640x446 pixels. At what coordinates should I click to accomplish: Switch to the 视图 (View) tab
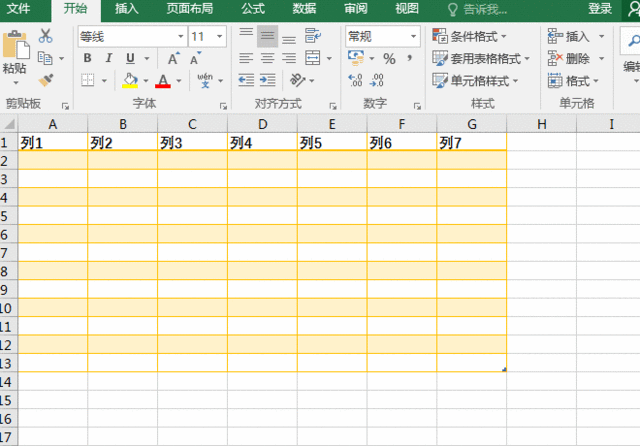[x=407, y=9]
